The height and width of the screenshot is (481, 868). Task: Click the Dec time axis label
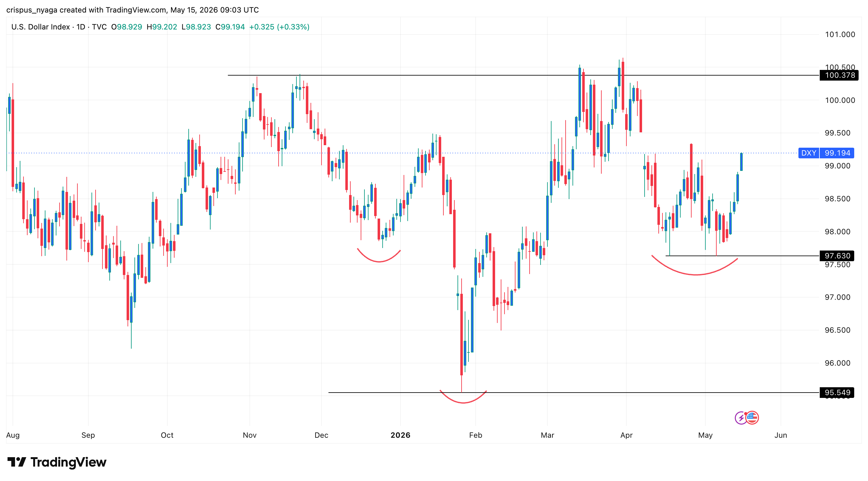tap(322, 435)
